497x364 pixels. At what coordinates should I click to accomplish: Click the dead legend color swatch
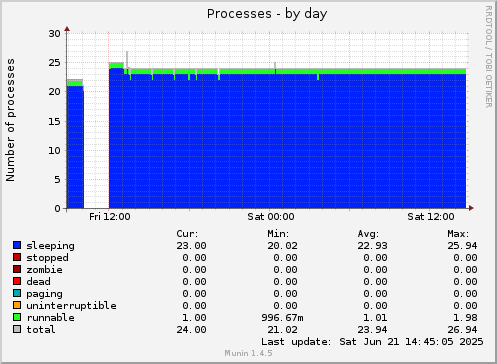(x=17, y=281)
